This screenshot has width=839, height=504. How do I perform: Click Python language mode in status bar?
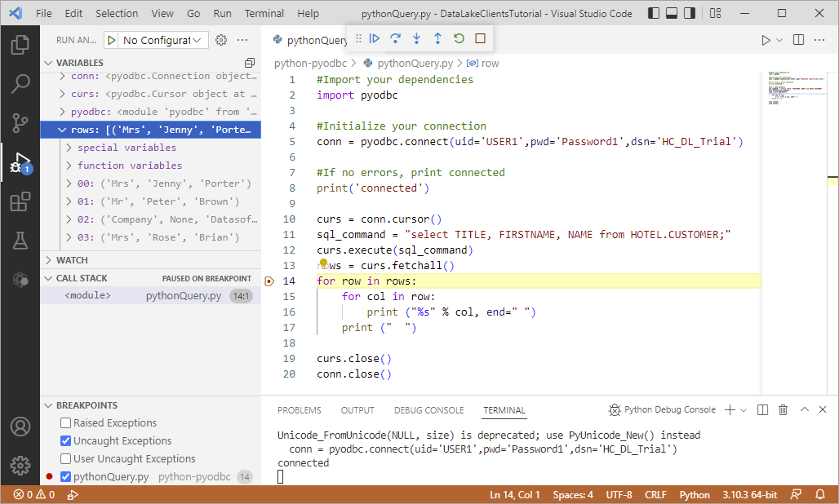695,494
